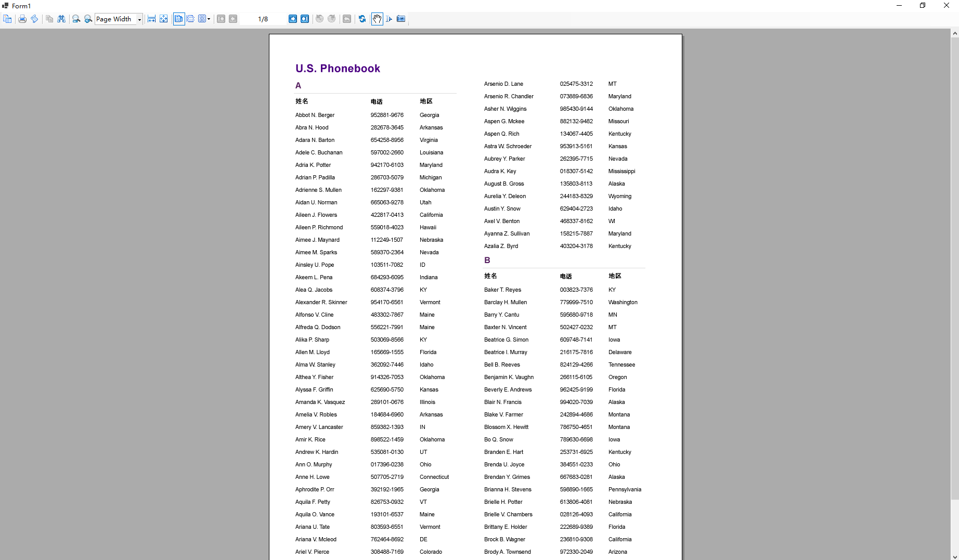Click the Tennessee region cell
The height and width of the screenshot is (560, 959).
621,364
